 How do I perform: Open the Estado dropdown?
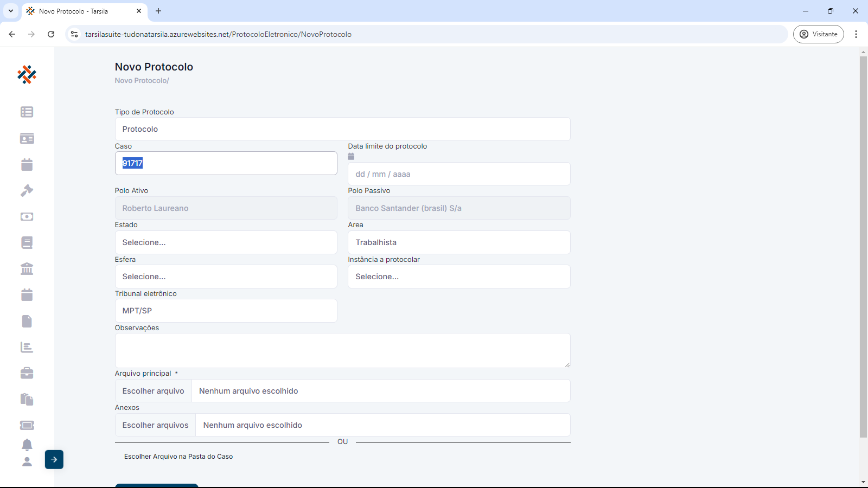pyautogui.click(x=226, y=242)
